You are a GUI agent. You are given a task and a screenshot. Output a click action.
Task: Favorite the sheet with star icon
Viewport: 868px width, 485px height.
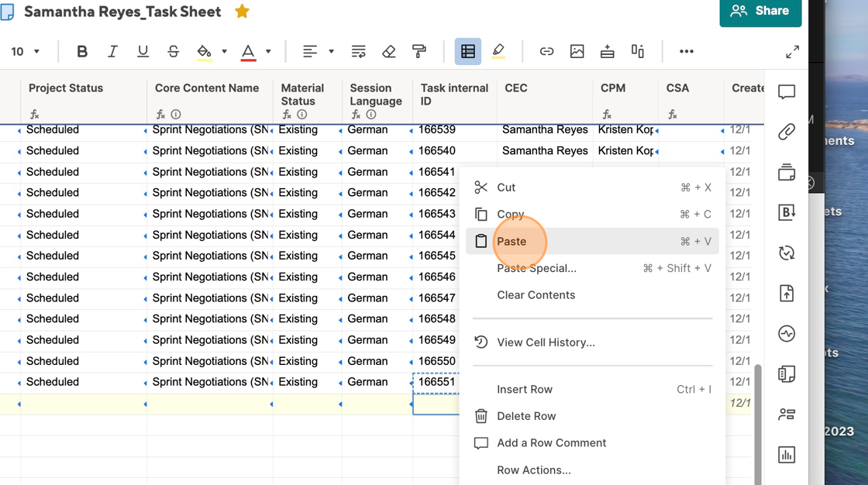(x=242, y=11)
